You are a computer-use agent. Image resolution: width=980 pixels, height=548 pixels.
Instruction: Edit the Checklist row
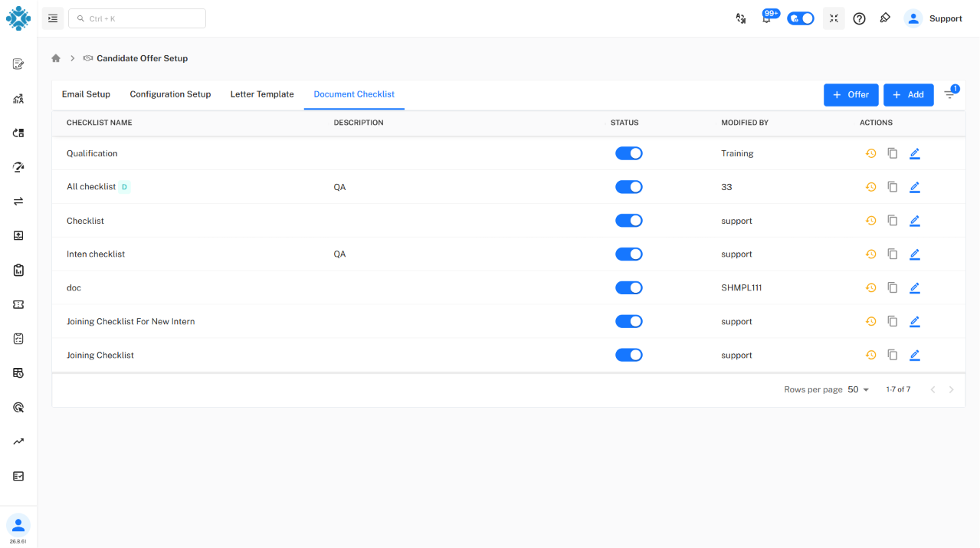coord(915,221)
